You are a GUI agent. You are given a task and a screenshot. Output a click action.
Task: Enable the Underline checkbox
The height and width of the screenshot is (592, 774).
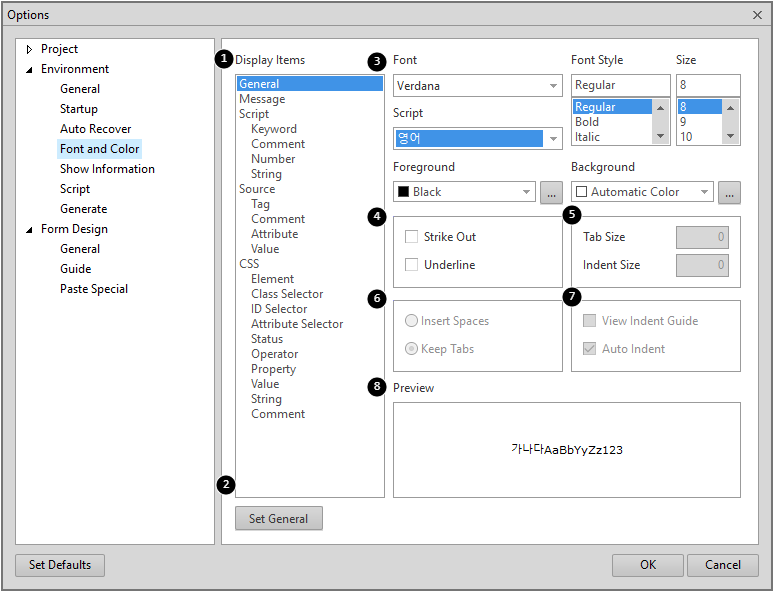coord(411,265)
